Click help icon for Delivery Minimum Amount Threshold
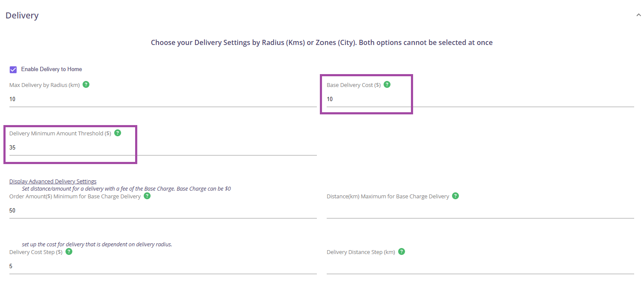The height and width of the screenshot is (287, 644). (x=118, y=133)
